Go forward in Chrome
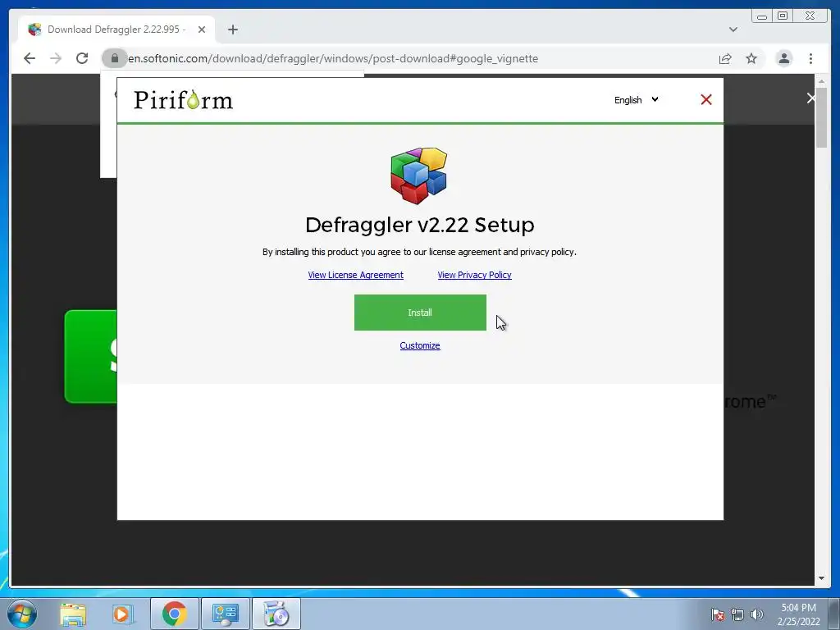 pos(56,58)
